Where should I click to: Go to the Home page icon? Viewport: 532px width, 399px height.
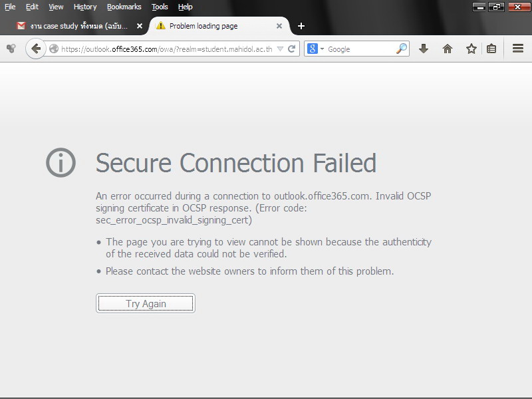(447, 49)
